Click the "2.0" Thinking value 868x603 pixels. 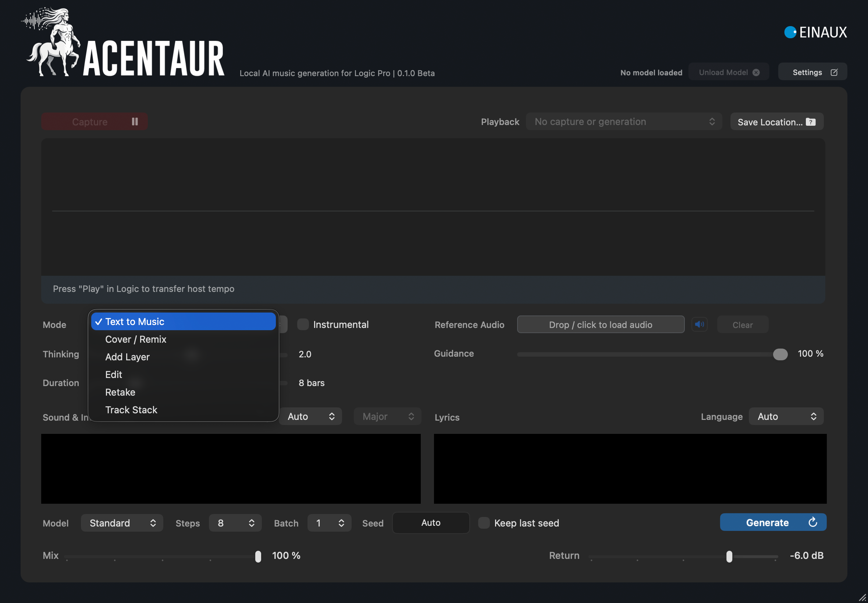tap(305, 354)
